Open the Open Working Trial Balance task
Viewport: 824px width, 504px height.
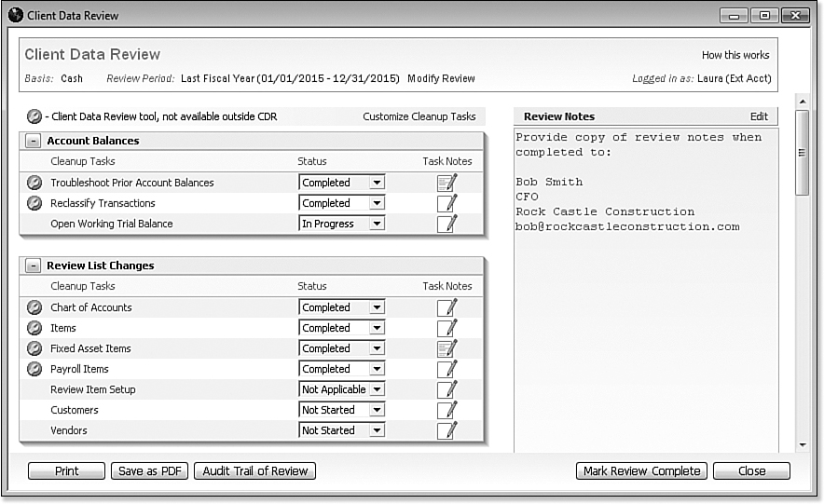[x=112, y=224]
